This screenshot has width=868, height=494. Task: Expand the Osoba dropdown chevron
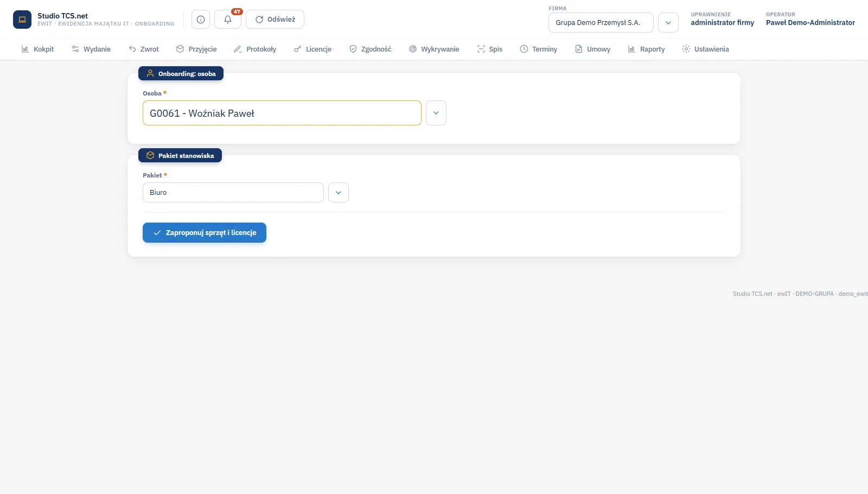tap(436, 113)
